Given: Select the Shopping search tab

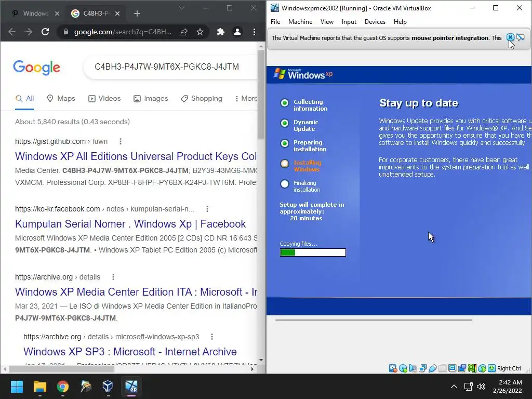Looking at the screenshot, I should point(202,98).
